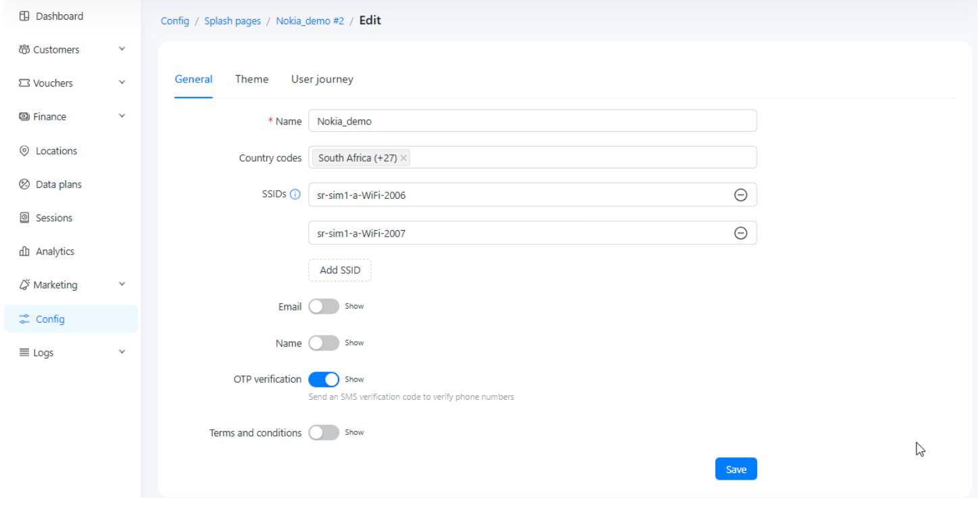
Task: Expand the Finance menu chevron
Action: 122,116
